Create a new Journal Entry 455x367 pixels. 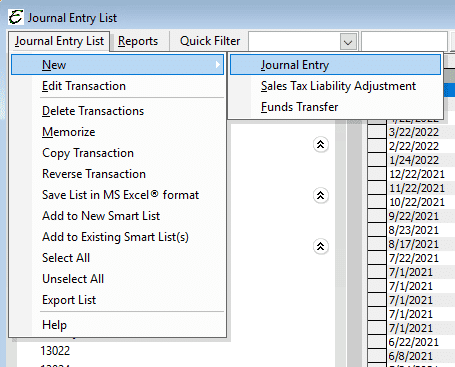pos(335,65)
